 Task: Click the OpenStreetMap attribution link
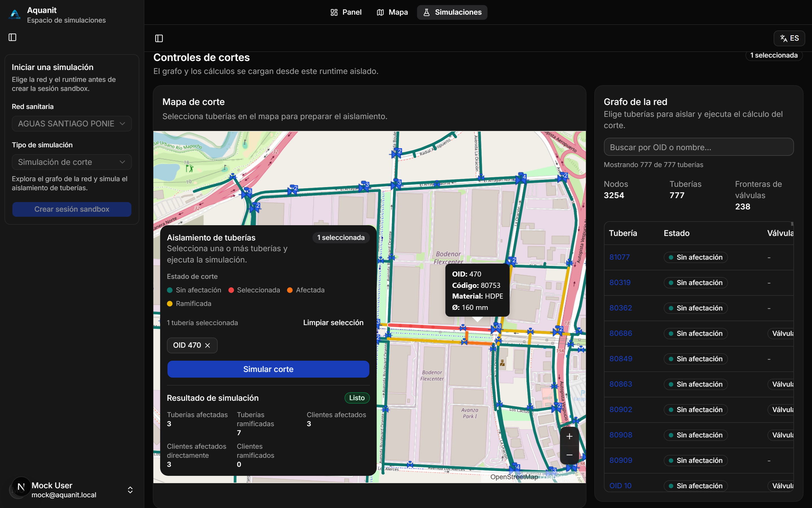pos(514,477)
